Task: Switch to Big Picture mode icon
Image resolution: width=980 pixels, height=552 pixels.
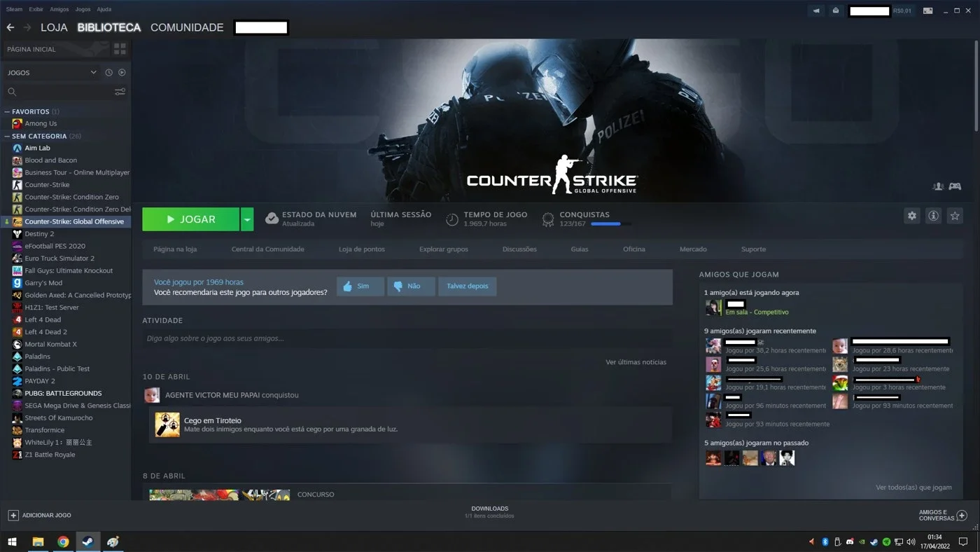Action: pos(927,11)
